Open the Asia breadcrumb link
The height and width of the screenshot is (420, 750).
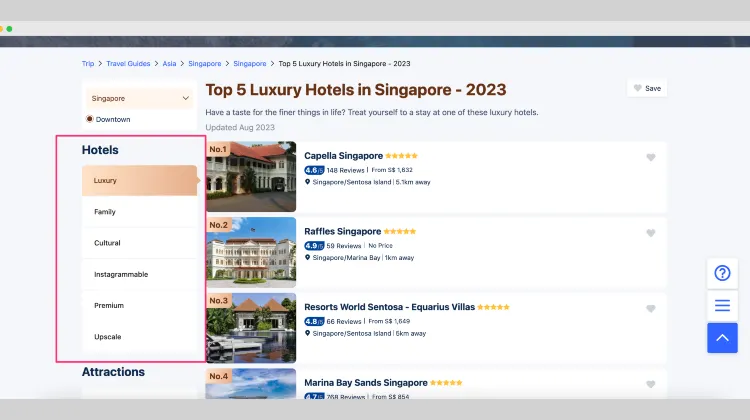[169, 64]
